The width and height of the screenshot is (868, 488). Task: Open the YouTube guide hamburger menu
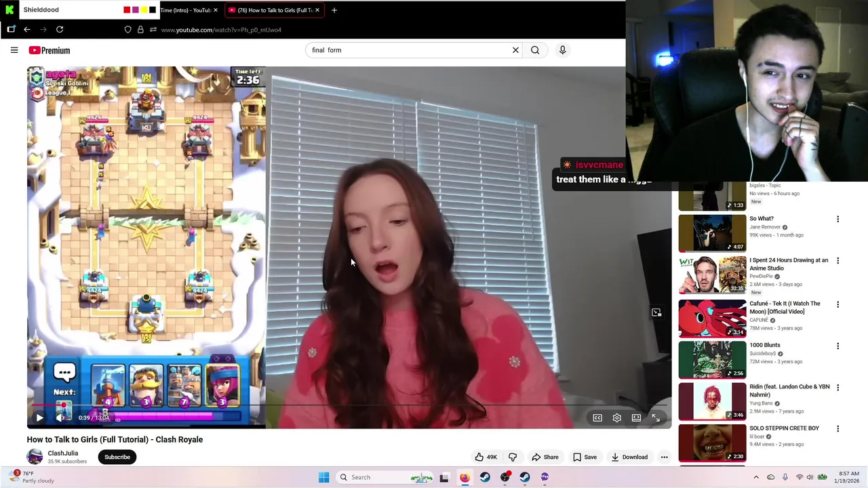[x=14, y=50]
